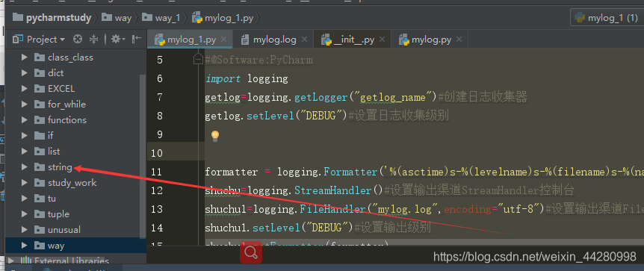Click pycharmstudy in the breadcrumb
This screenshot has height=271, width=644.
(x=52, y=18)
